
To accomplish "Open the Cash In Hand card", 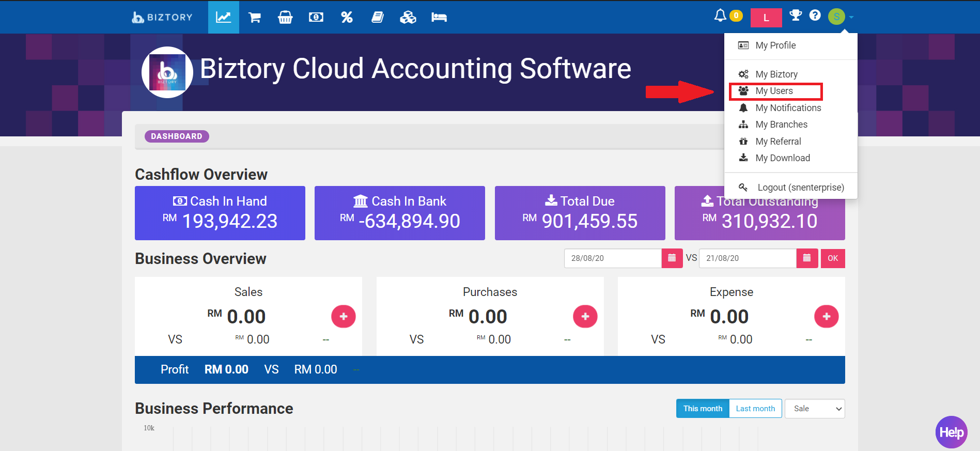I will coord(220,213).
